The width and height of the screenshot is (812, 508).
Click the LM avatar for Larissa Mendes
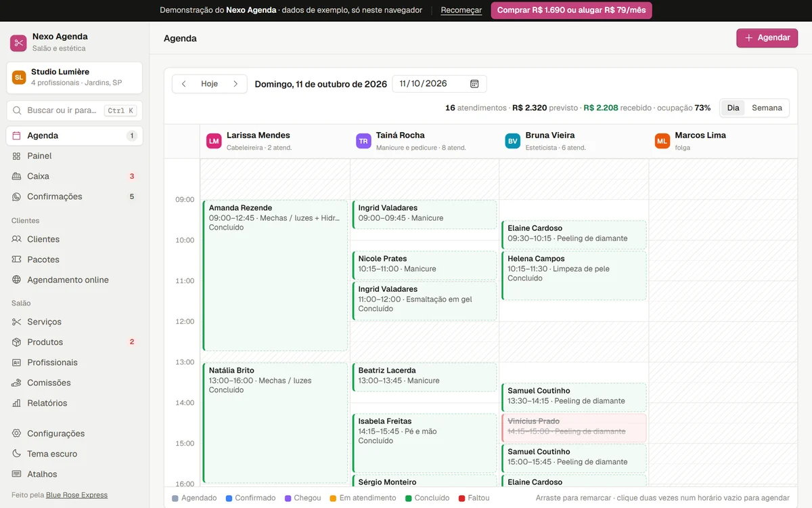(214, 141)
